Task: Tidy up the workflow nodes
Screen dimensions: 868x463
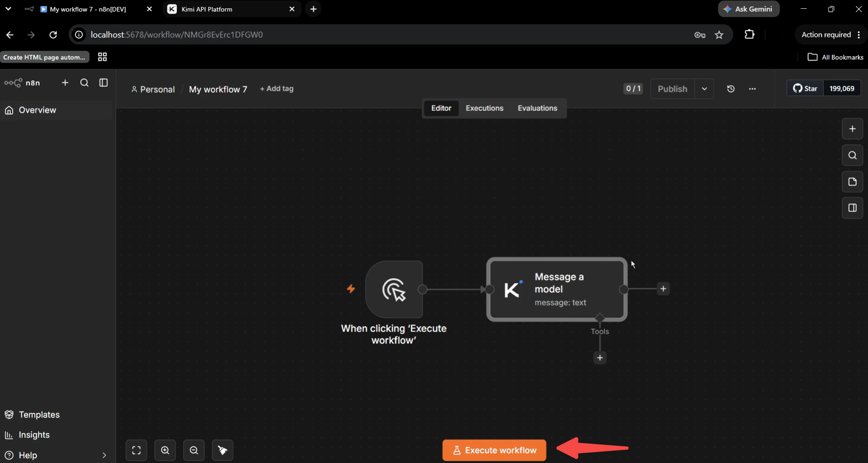Action: [222, 450]
